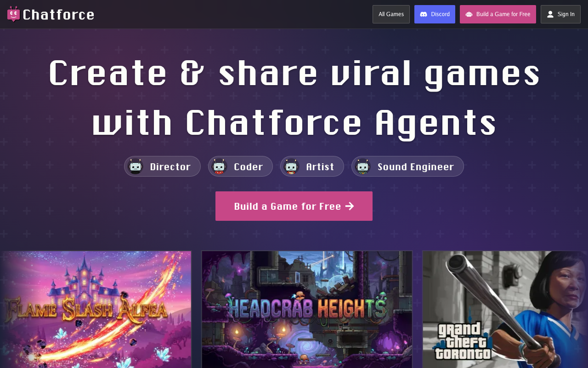588x368 pixels.
Task: Click the Chatforce robot logo icon
Action: pyautogui.click(x=14, y=14)
